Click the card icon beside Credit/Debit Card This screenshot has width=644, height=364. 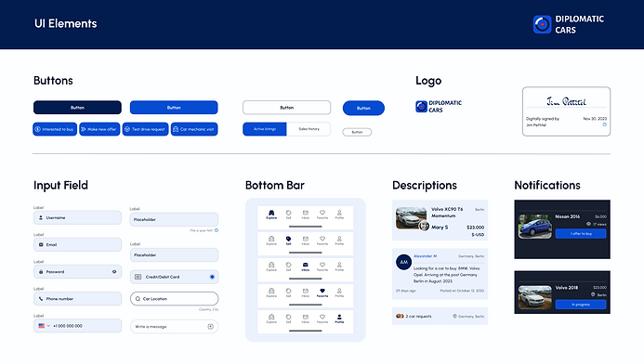(138, 277)
